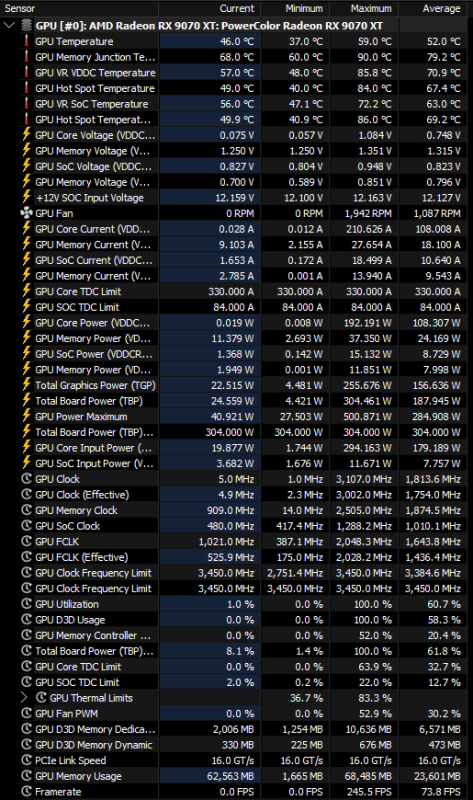
Task: Collapse the GPU [#0] AMD Radeon group
Action: pyautogui.click(x=9, y=26)
